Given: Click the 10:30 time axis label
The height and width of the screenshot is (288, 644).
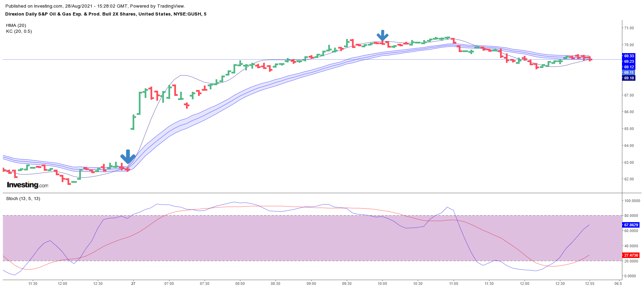Looking at the screenshot, I should (418, 284).
